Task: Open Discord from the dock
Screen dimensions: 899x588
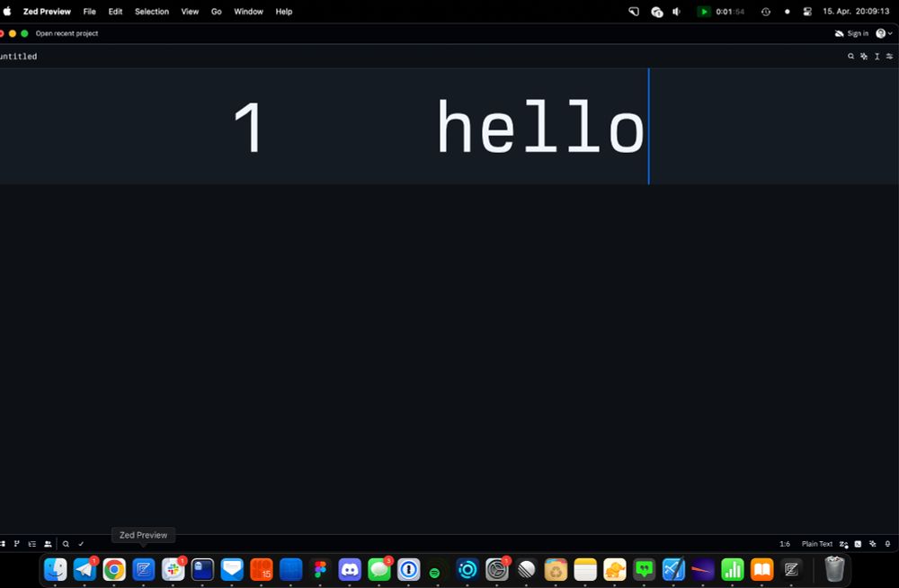Action: [x=350, y=570]
